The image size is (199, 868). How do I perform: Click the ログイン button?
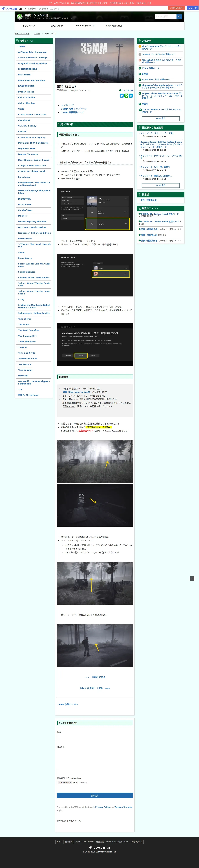(192, 8)
